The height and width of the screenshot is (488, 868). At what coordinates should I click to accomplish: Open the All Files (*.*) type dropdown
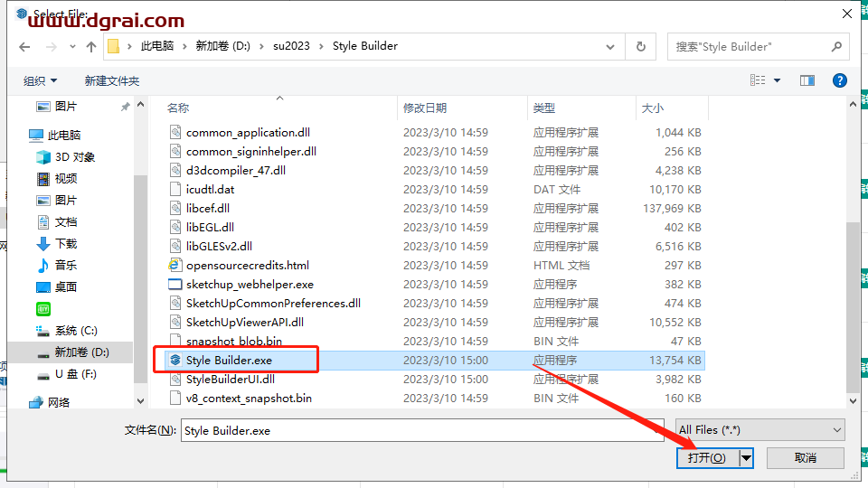[760, 430]
